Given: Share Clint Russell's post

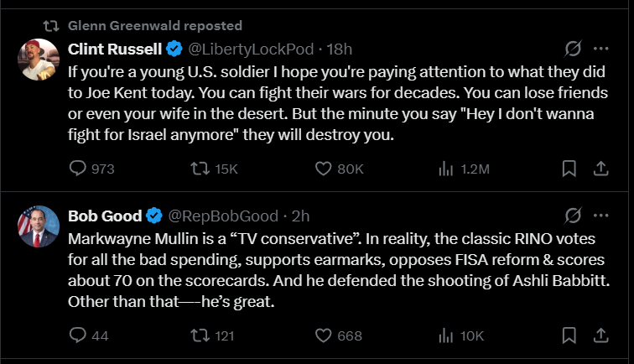Looking at the screenshot, I should 600,169.
